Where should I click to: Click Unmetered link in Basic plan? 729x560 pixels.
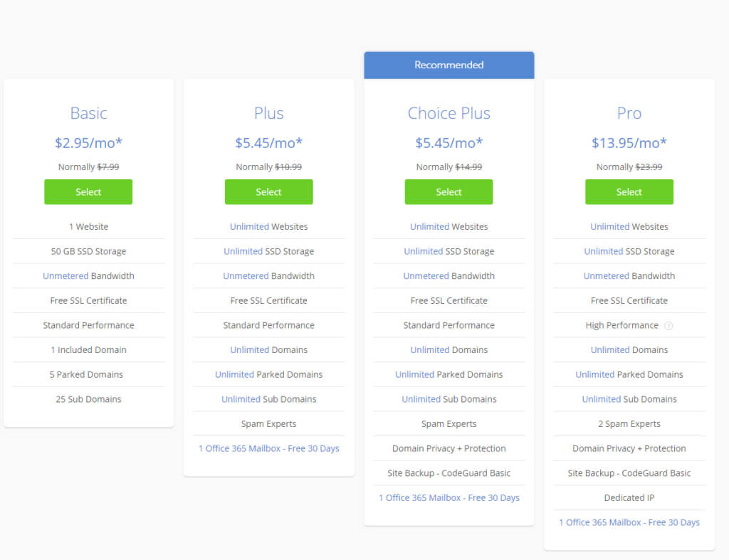pyautogui.click(x=65, y=276)
